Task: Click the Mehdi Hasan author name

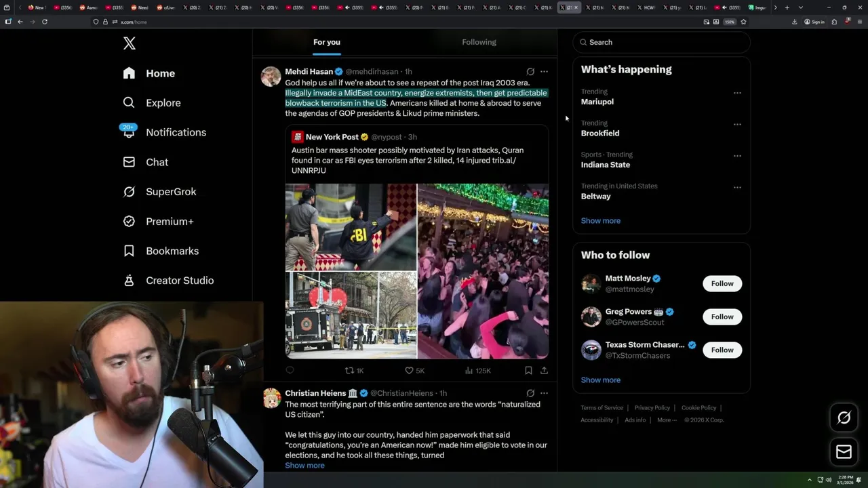Action: [309, 71]
